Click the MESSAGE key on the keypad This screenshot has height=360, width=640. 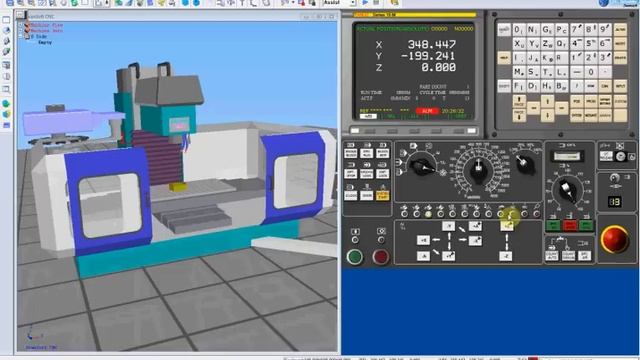click(x=591, y=116)
